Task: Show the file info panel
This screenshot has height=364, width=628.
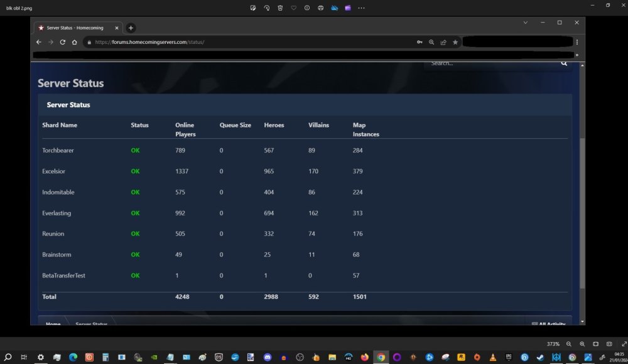Action: tap(306, 8)
